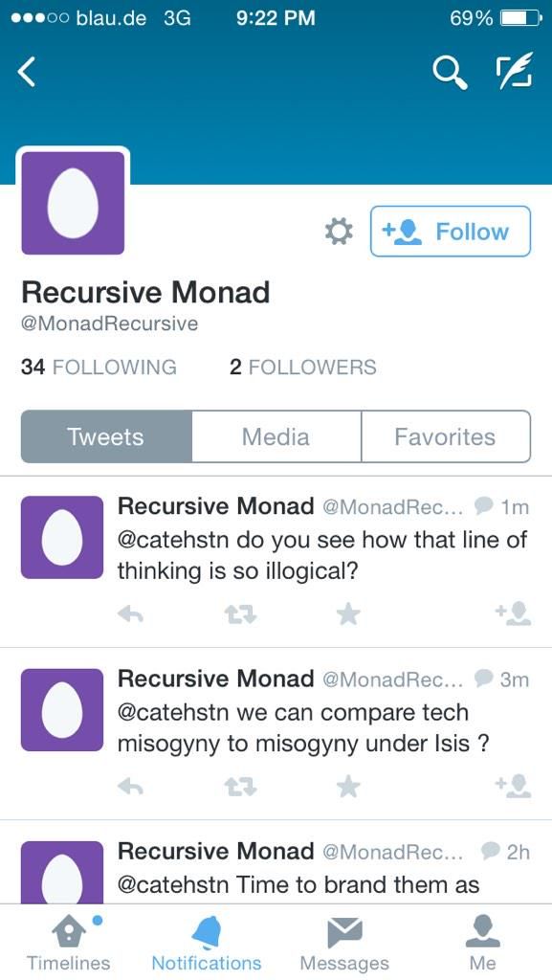
Task: Reply to the illogical tweet
Action: 131,612
